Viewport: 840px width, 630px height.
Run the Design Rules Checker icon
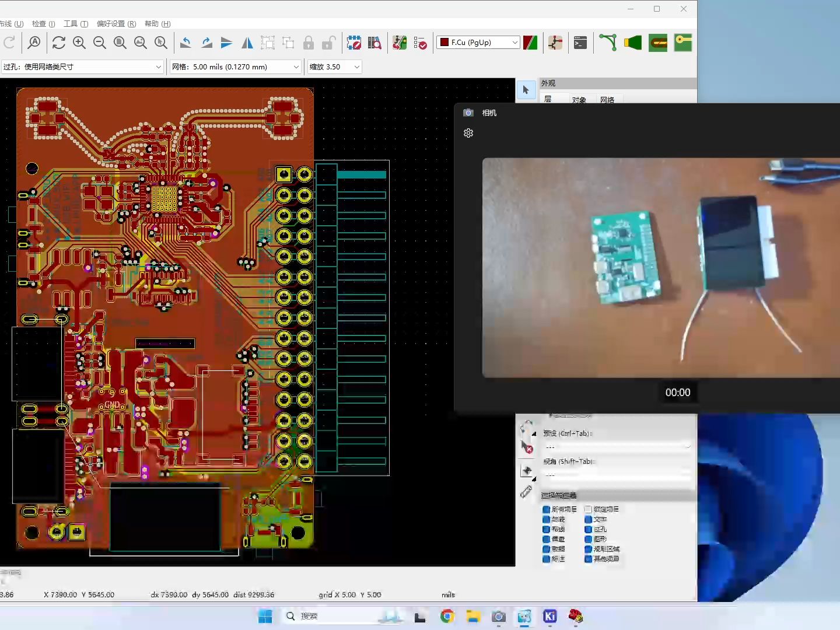[x=420, y=43]
